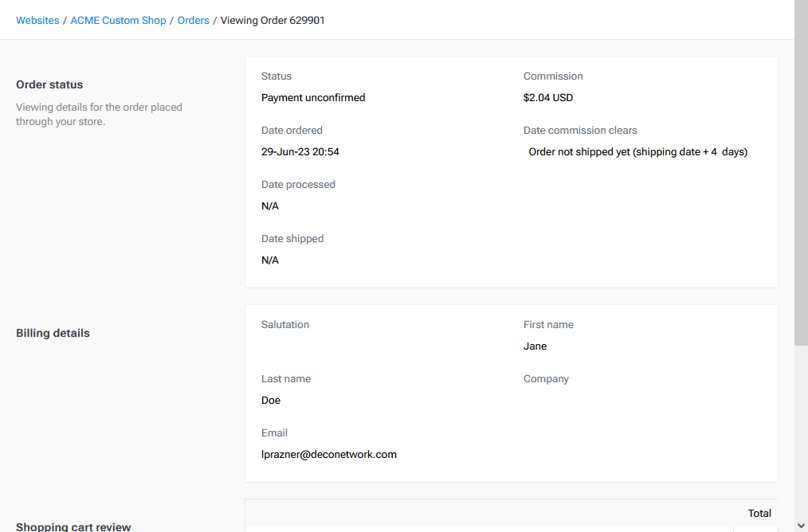The width and height of the screenshot is (808, 532).
Task: Click the customer email lprazner@deconetwork.com
Action: tap(328, 454)
